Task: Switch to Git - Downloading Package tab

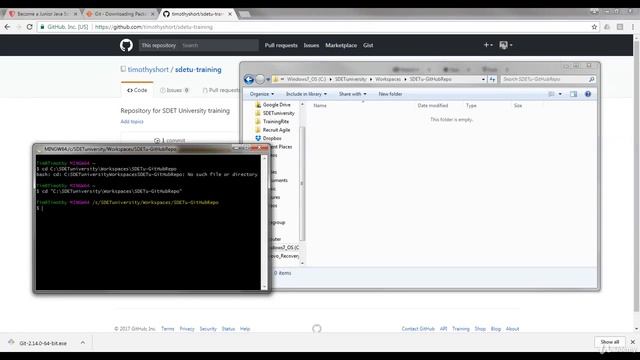Action: pos(120,14)
